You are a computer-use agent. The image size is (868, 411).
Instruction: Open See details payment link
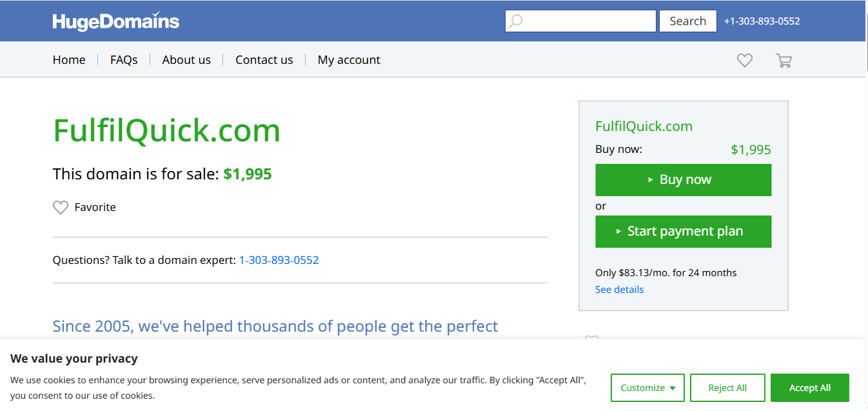coord(619,290)
